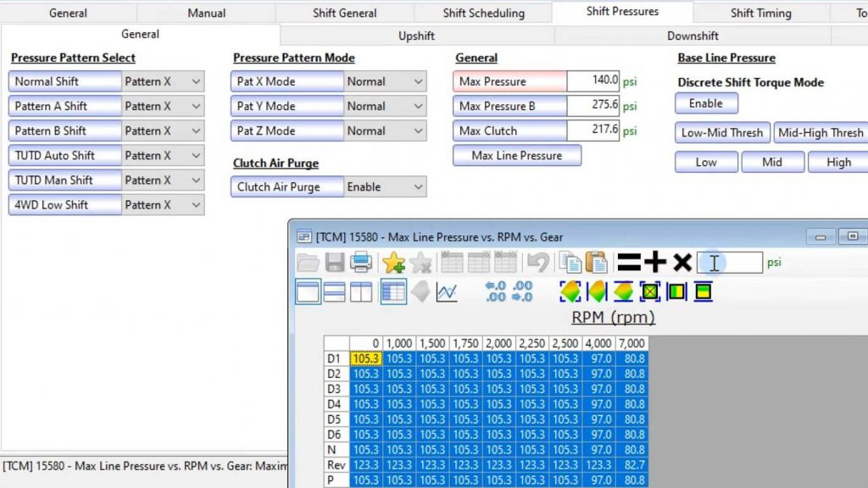Click the N row header in the table
This screenshot has height=488, width=868.
pos(337,450)
